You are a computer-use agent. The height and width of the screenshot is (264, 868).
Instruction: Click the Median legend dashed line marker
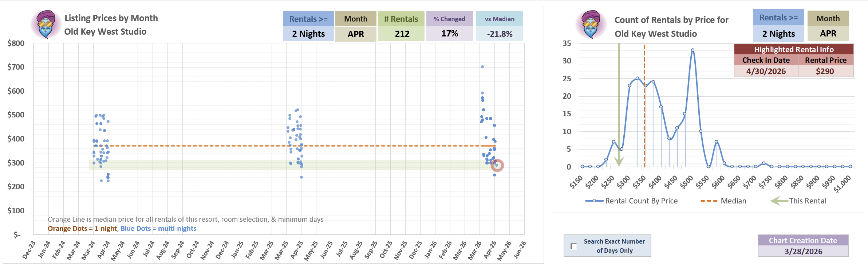click(709, 201)
